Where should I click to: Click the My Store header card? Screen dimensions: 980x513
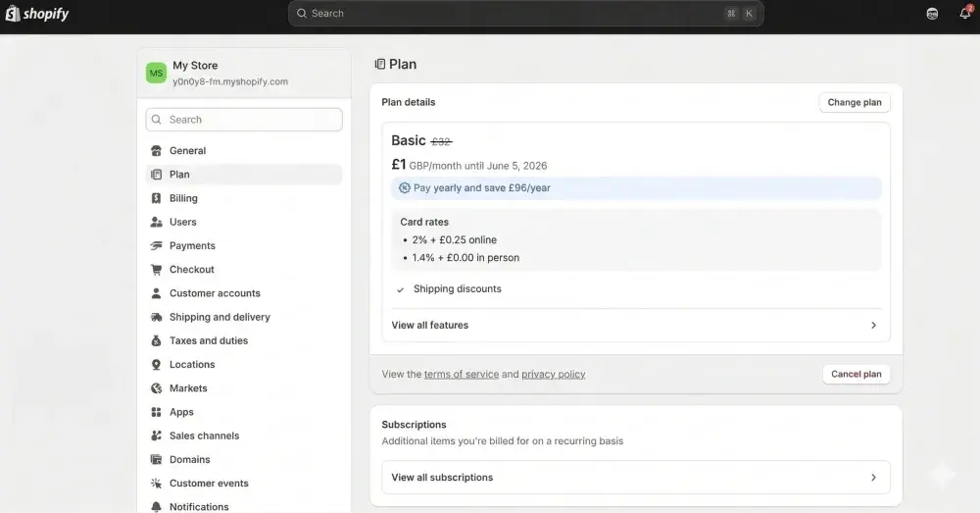[x=244, y=73]
